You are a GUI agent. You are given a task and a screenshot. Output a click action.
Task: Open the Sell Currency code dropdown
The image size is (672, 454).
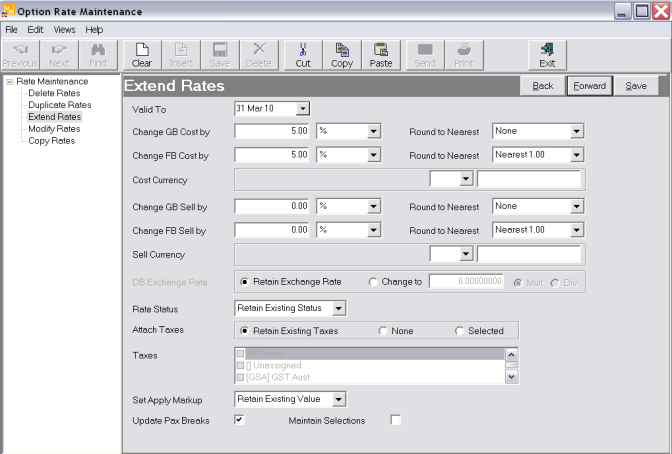point(466,254)
